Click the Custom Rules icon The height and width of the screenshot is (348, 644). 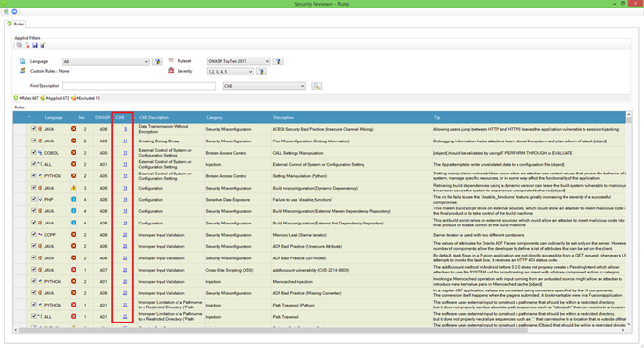(23, 71)
